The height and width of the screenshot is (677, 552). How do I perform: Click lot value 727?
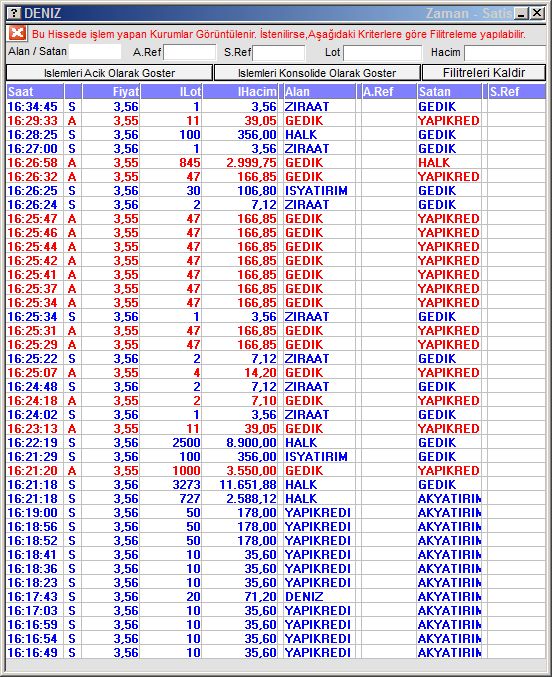pos(190,499)
